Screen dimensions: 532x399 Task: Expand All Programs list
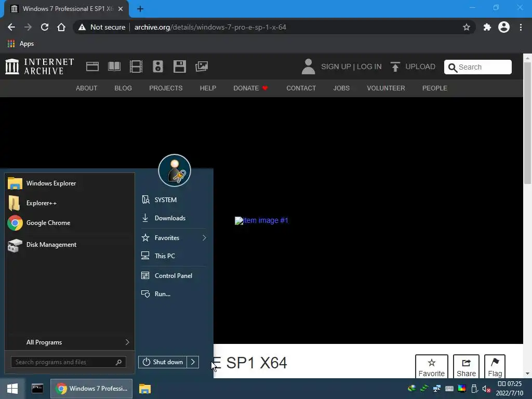pos(70,342)
